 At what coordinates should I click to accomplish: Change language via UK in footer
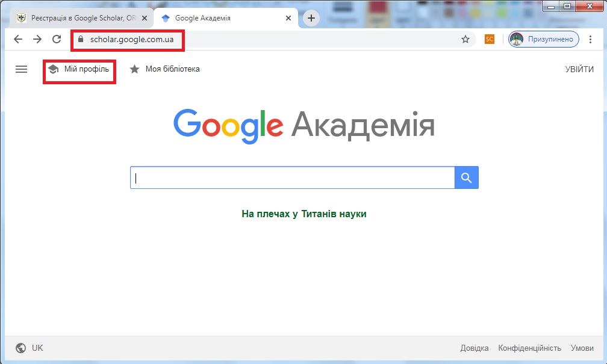pyautogui.click(x=37, y=348)
